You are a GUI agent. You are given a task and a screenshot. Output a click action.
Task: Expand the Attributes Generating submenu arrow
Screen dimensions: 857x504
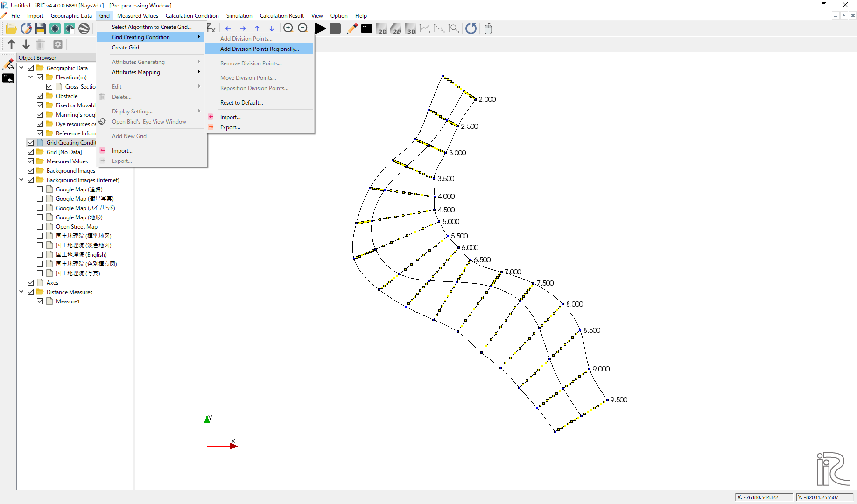tap(199, 62)
